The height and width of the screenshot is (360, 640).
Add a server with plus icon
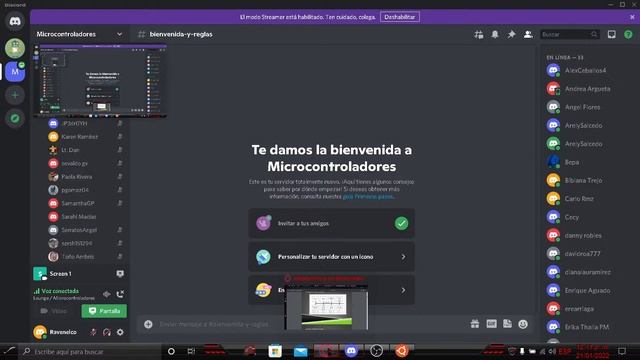[x=15, y=95]
